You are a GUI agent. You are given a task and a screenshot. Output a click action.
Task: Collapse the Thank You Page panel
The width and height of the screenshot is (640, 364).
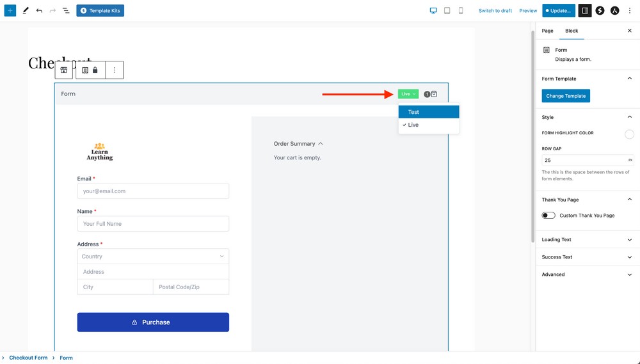pyautogui.click(x=629, y=200)
